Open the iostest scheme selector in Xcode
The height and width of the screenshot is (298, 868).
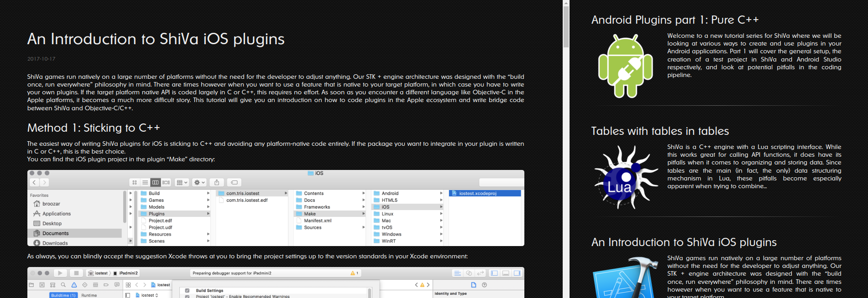click(x=98, y=273)
